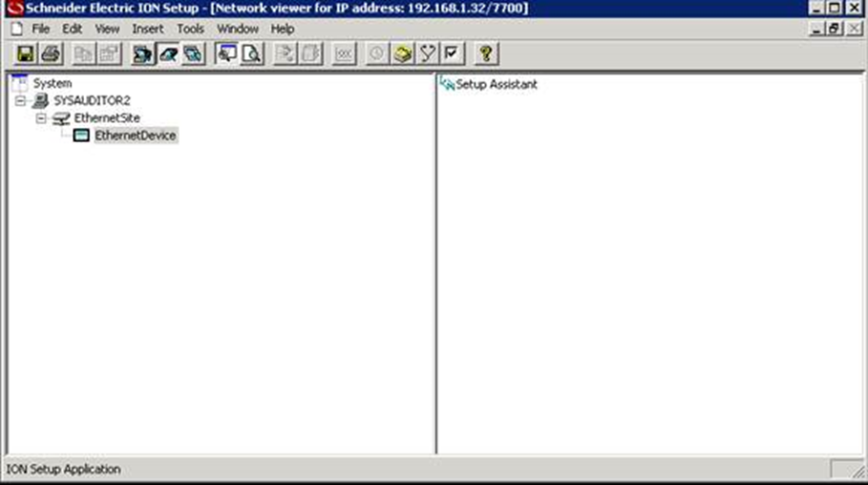Screen dimensions: 868x485
Task: Click the greyed-out xxx toolbar icon
Action: pos(344,53)
